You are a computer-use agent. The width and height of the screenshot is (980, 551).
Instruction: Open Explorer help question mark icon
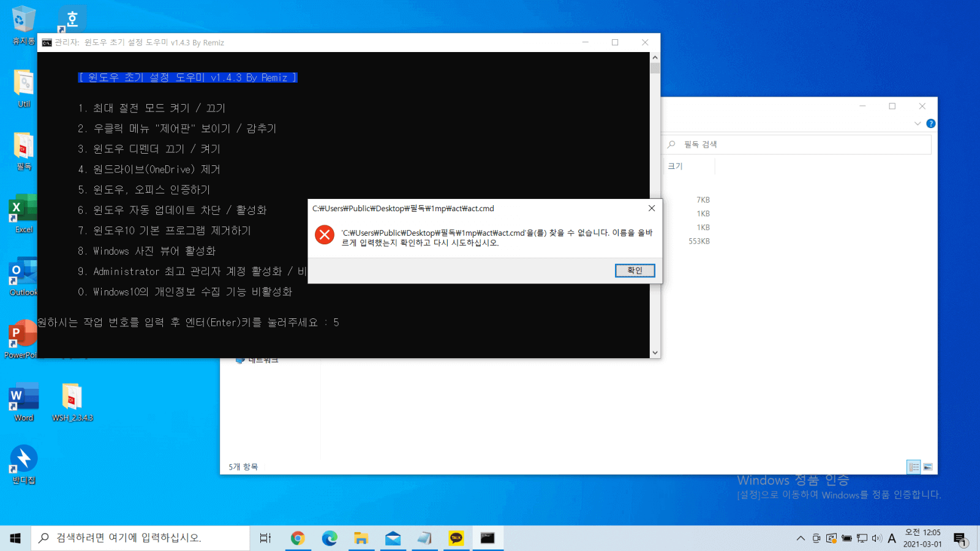[x=931, y=123]
